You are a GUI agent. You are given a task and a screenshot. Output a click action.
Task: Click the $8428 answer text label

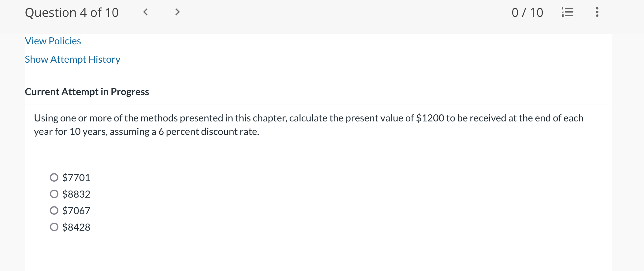pos(76,227)
